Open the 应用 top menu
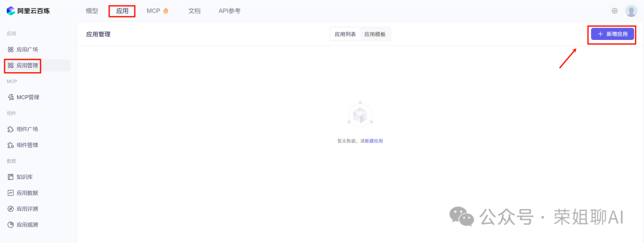644x243 pixels. [122, 11]
